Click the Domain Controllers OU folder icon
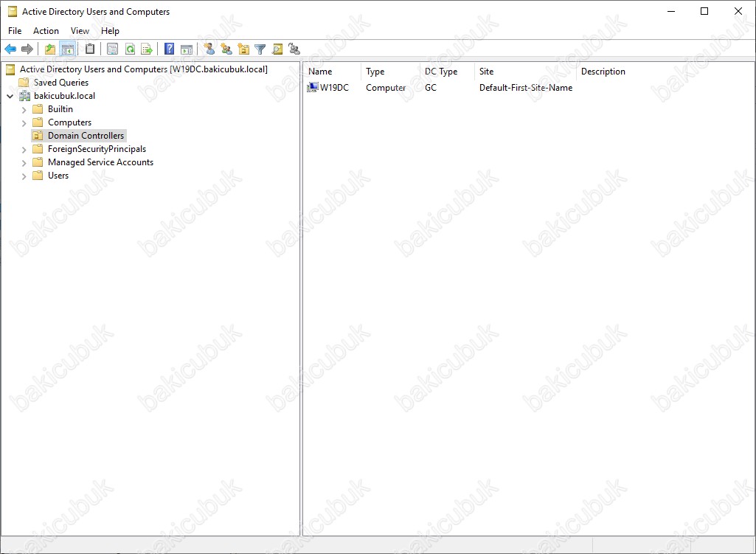The height and width of the screenshot is (554, 756). coord(38,136)
